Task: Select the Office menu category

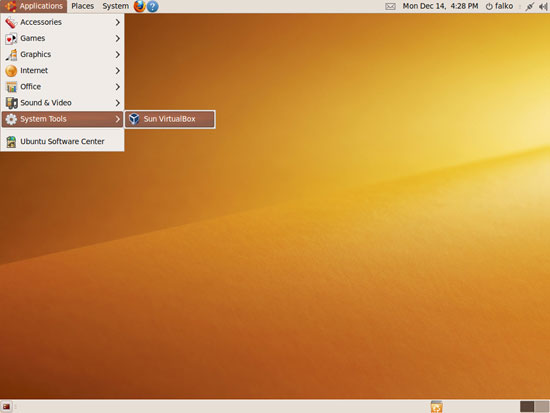Action: pyautogui.click(x=62, y=87)
